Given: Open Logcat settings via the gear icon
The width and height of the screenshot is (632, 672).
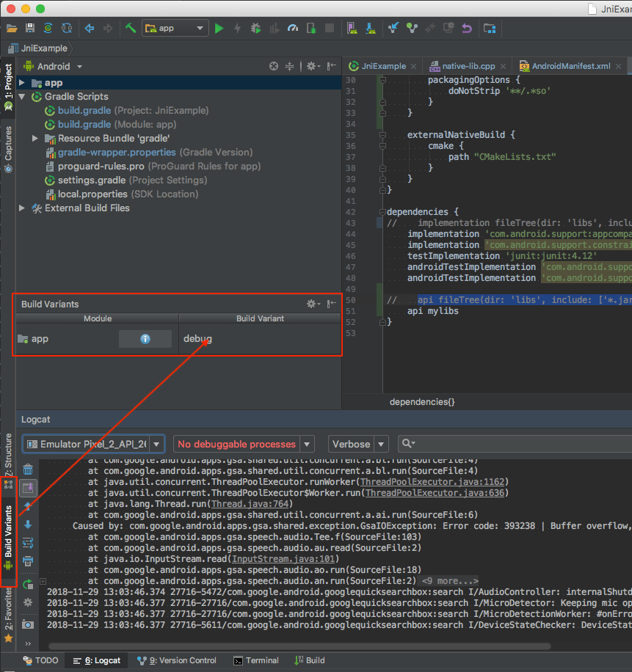Looking at the screenshot, I should (x=27, y=602).
